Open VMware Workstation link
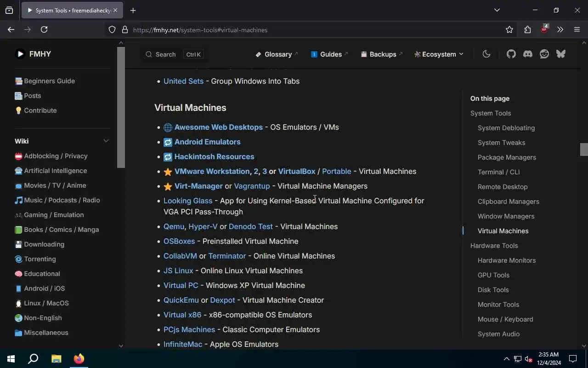Image resolution: width=588 pixels, height=368 pixels. point(212,171)
